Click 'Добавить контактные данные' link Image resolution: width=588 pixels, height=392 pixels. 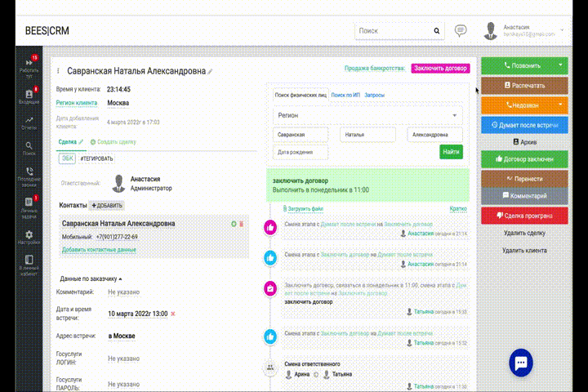[99, 249]
